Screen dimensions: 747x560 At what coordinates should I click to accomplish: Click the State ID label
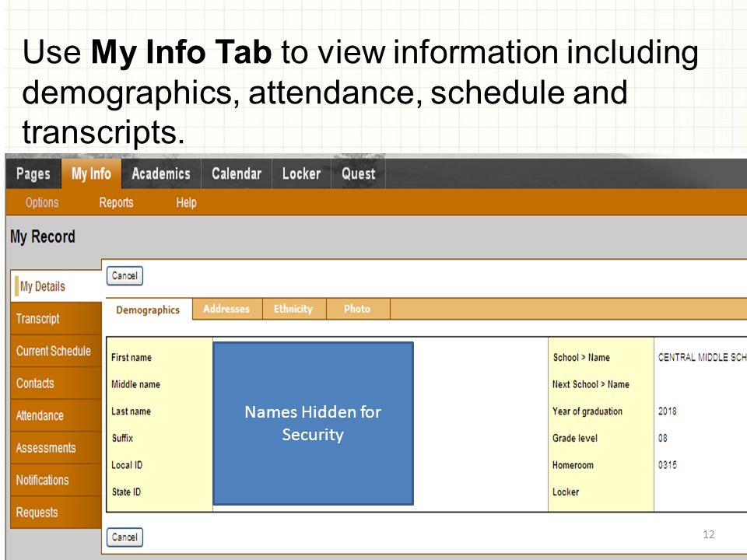coord(126,492)
